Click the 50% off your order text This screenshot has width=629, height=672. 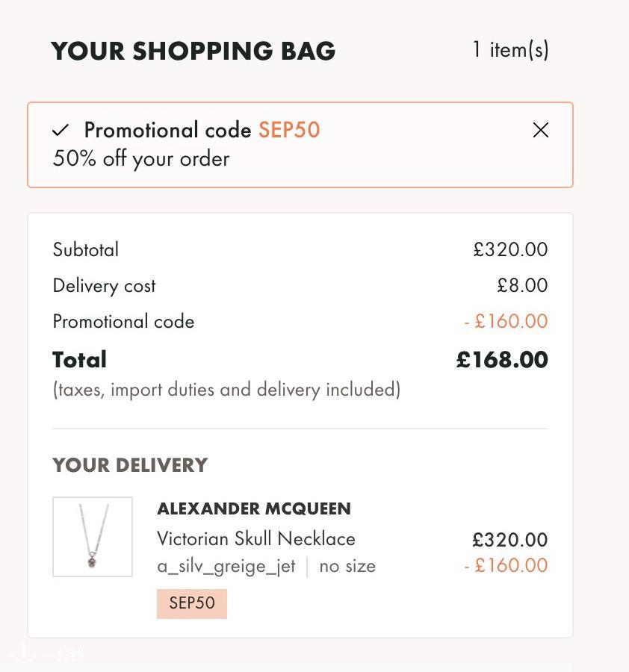point(141,159)
